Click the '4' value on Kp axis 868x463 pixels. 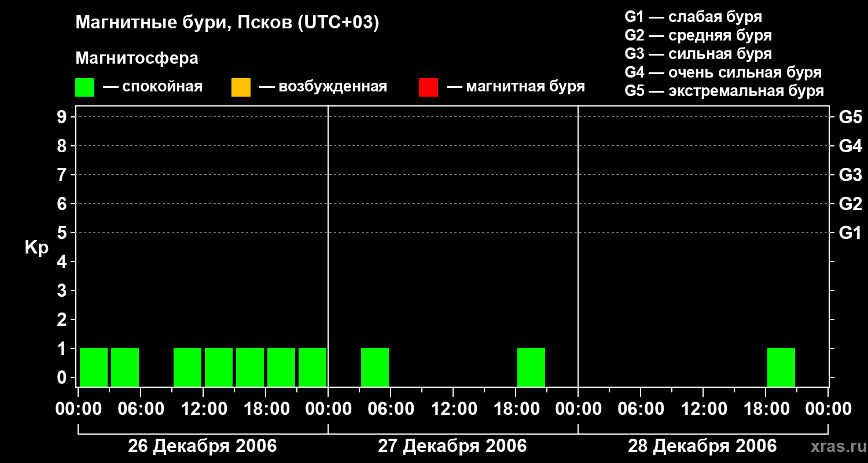point(63,262)
